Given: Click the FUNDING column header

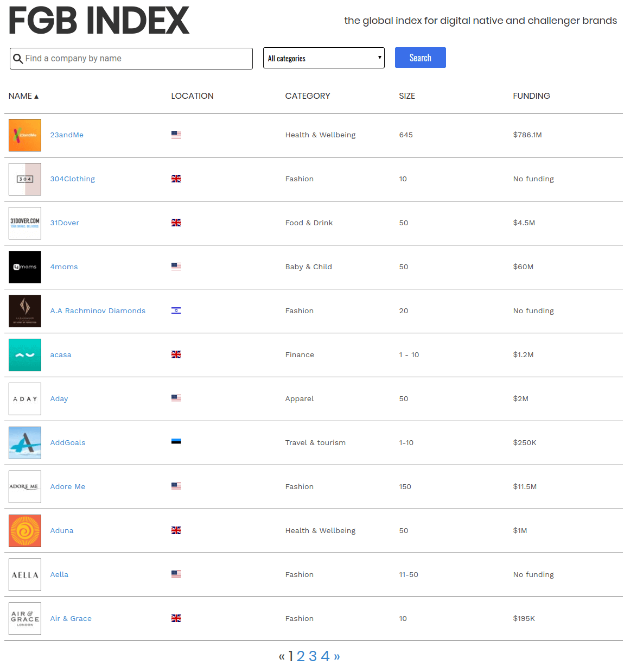Looking at the screenshot, I should click(x=532, y=96).
